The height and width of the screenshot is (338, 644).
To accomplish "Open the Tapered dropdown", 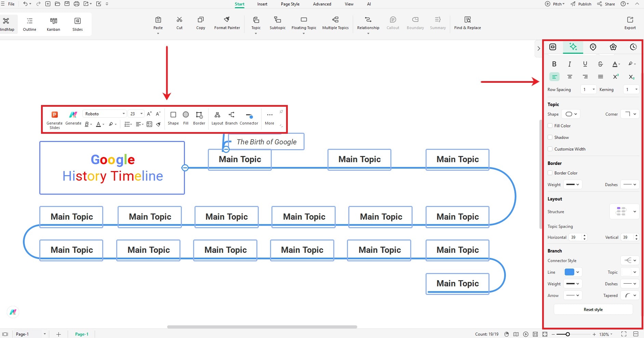I will (630, 295).
